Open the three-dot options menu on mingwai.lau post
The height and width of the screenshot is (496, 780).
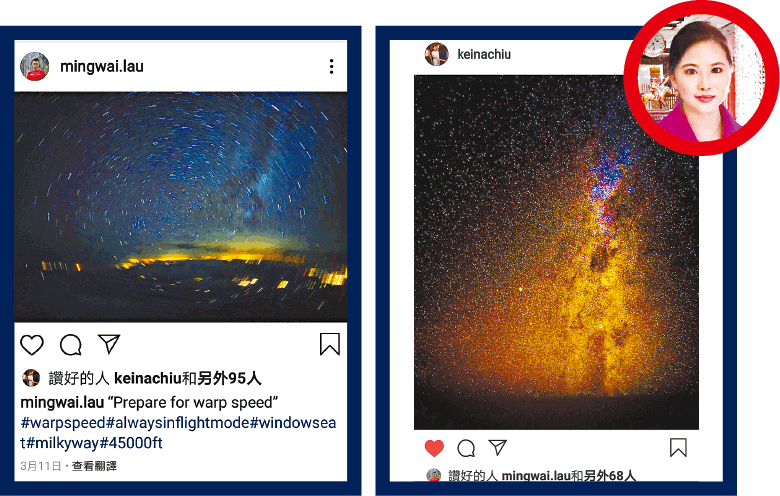pyautogui.click(x=331, y=67)
